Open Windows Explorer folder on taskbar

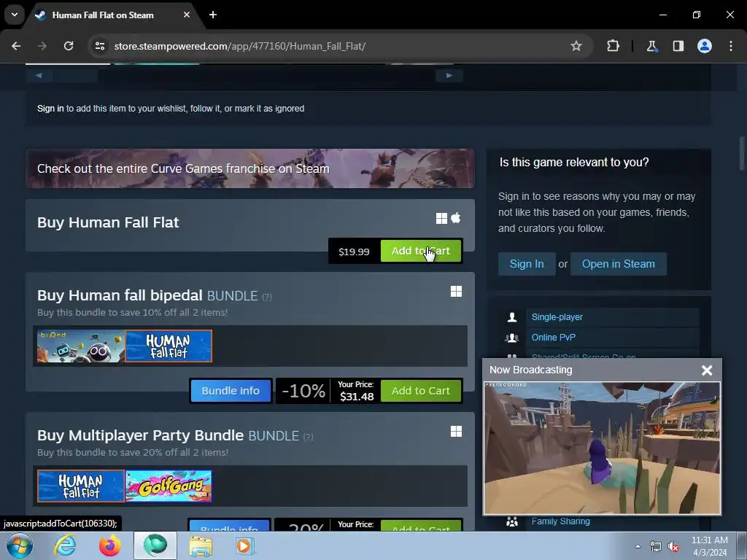[201, 545]
